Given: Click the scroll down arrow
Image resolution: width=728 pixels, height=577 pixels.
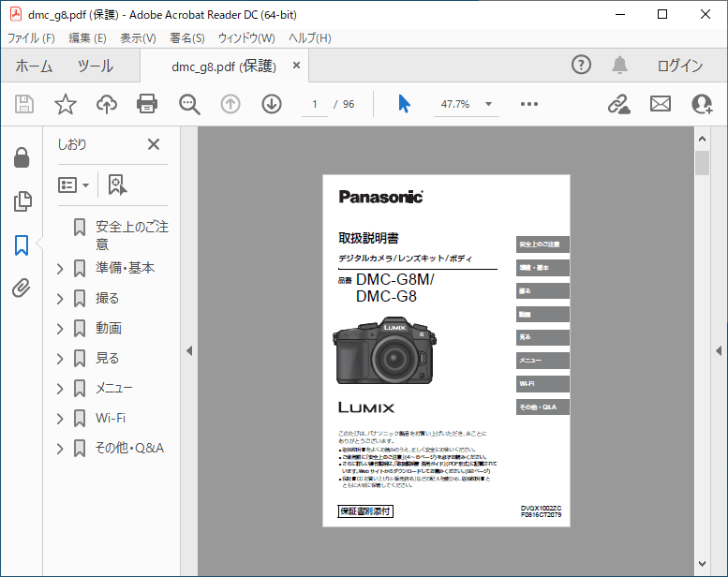Looking at the screenshot, I should coord(702,564).
